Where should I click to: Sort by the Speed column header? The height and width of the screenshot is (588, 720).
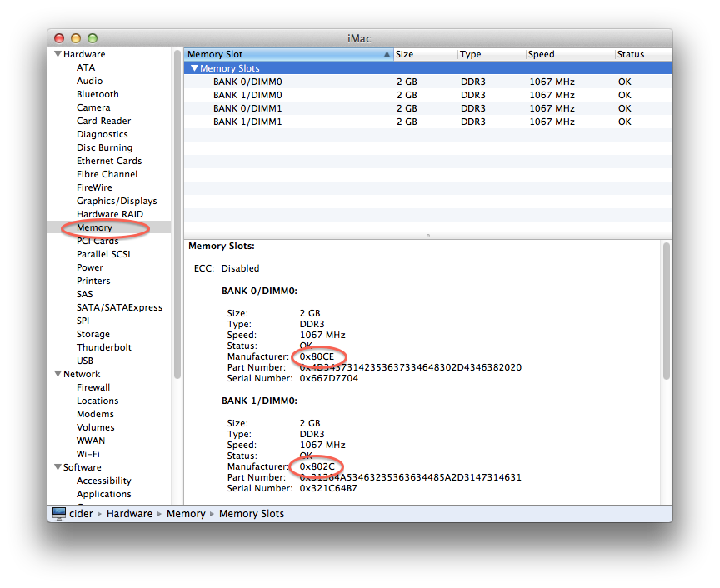(570, 54)
